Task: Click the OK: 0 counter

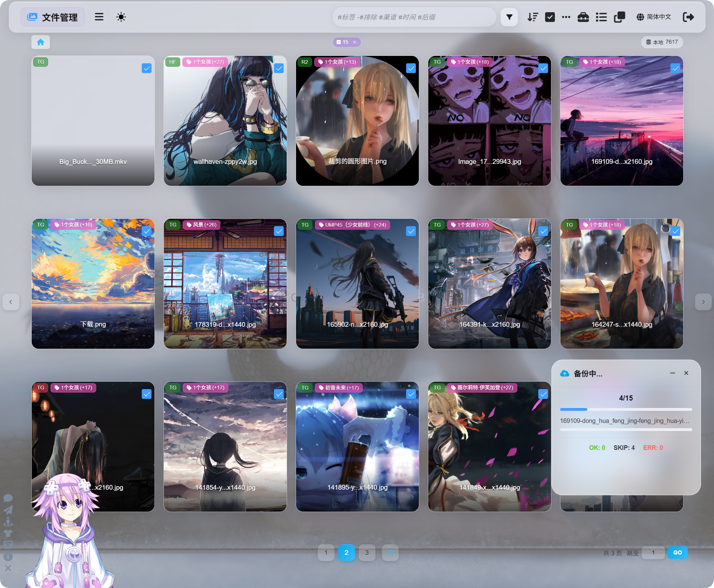Action: tap(597, 448)
